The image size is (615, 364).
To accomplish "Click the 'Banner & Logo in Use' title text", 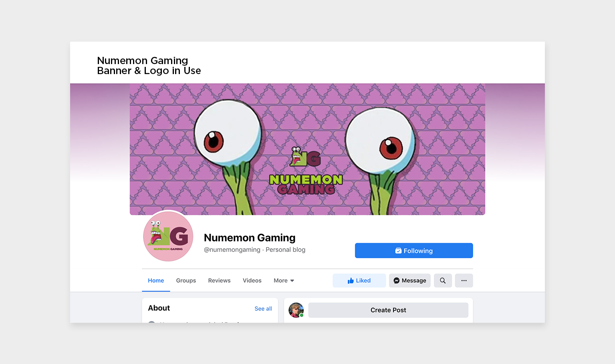I will tap(149, 71).
